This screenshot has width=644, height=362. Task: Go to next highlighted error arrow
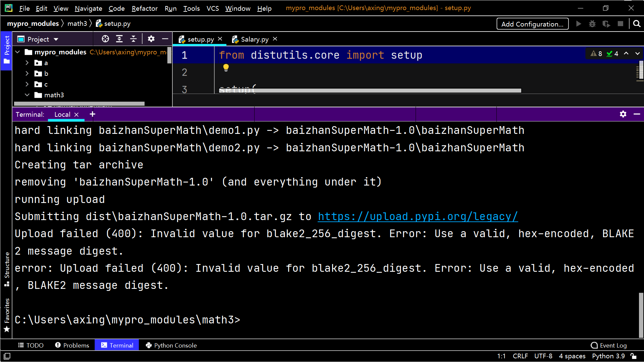coord(638,53)
